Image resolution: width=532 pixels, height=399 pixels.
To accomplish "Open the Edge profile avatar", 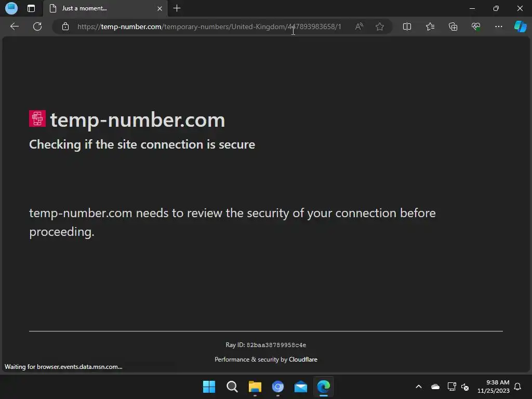I will point(11,8).
